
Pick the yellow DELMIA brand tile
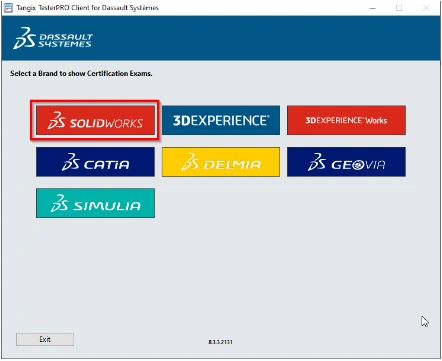coord(221,162)
